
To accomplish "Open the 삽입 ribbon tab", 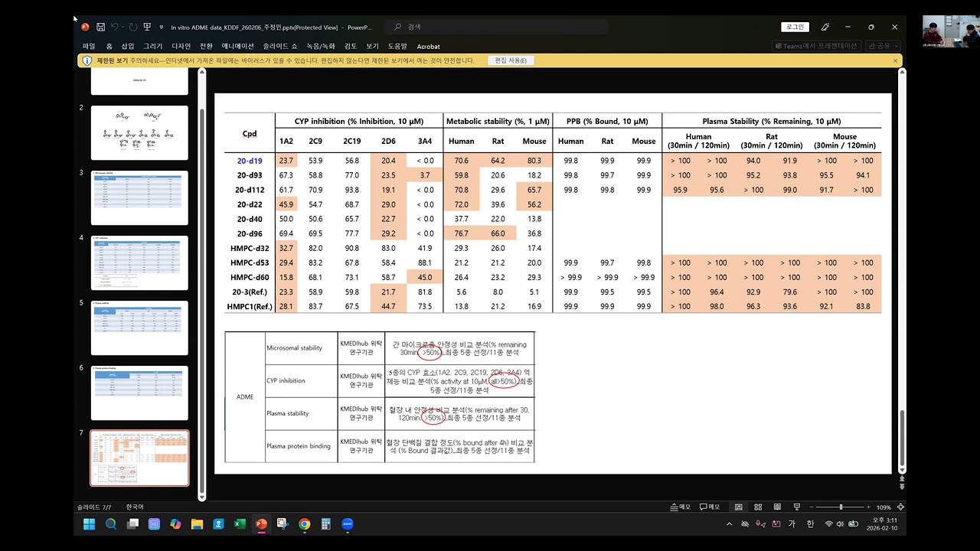I will pyautogui.click(x=128, y=46).
